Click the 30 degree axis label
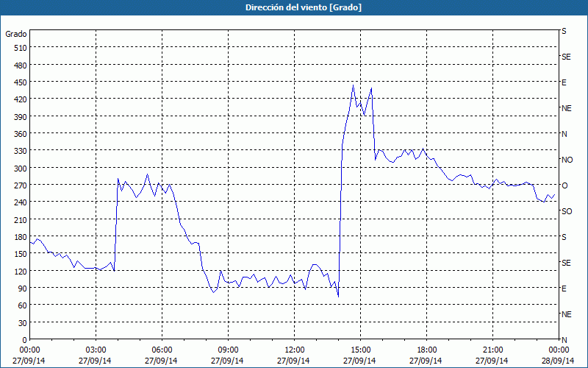This screenshot has width=588, height=368. click(23, 323)
